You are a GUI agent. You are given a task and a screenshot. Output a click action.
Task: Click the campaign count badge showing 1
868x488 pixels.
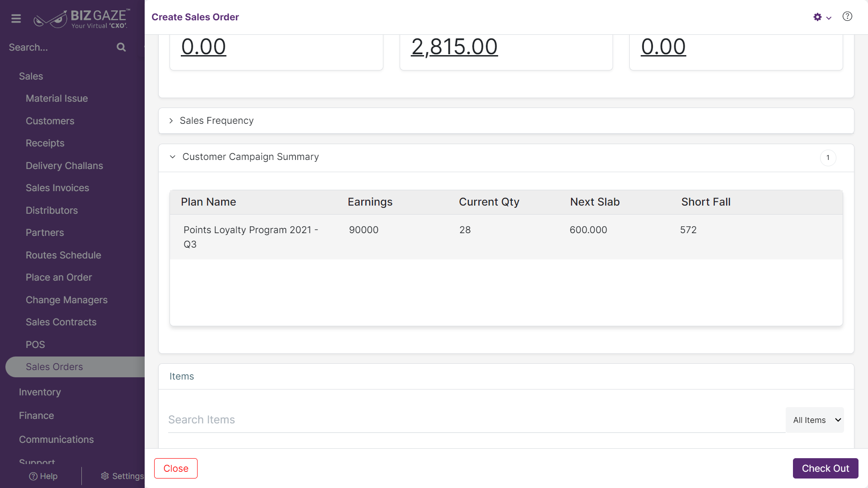tap(828, 158)
